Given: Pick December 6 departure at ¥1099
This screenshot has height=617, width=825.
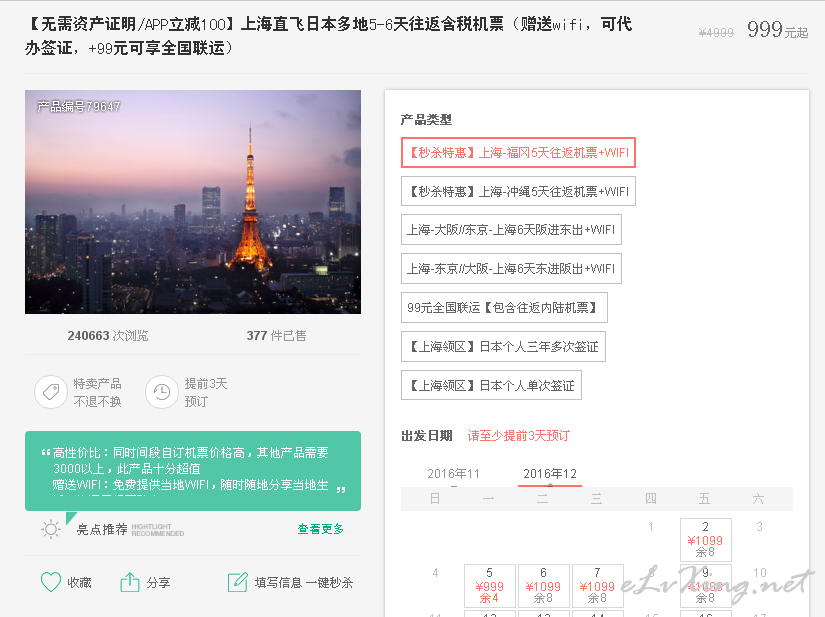Looking at the screenshot, I should pos(544,585).
